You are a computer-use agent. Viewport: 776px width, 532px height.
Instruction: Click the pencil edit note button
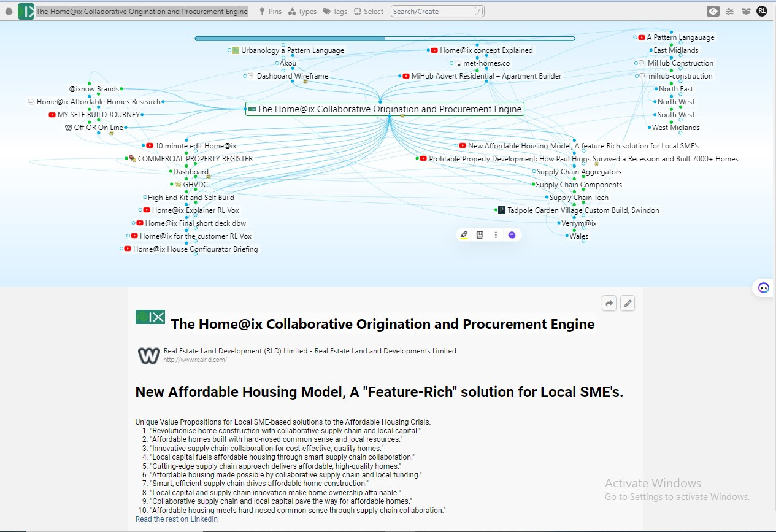pos(627,303)
